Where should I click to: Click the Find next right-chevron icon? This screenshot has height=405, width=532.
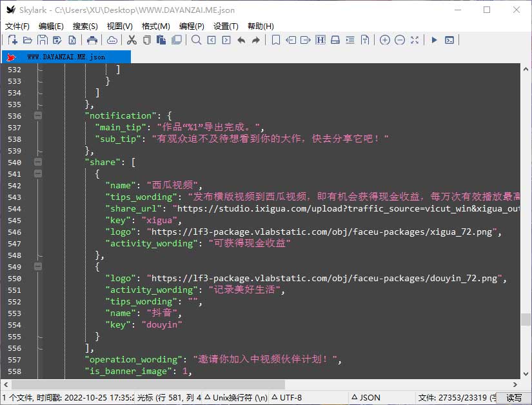pyautogui.click(x=226, y=40)
